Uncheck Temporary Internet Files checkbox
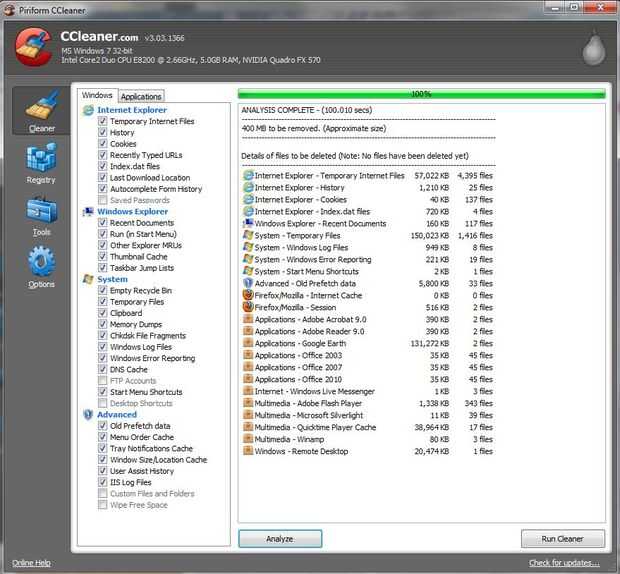 click(x=103, y=121)
